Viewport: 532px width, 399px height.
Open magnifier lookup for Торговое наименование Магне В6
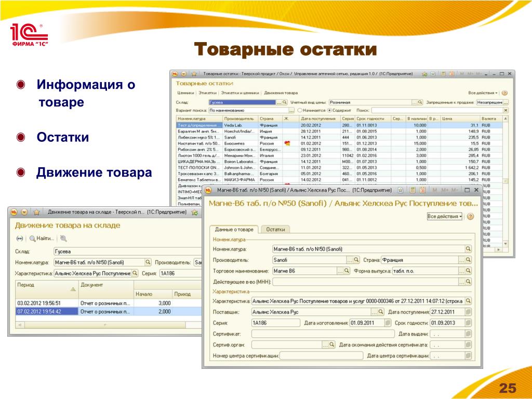(x=347, y=271)
